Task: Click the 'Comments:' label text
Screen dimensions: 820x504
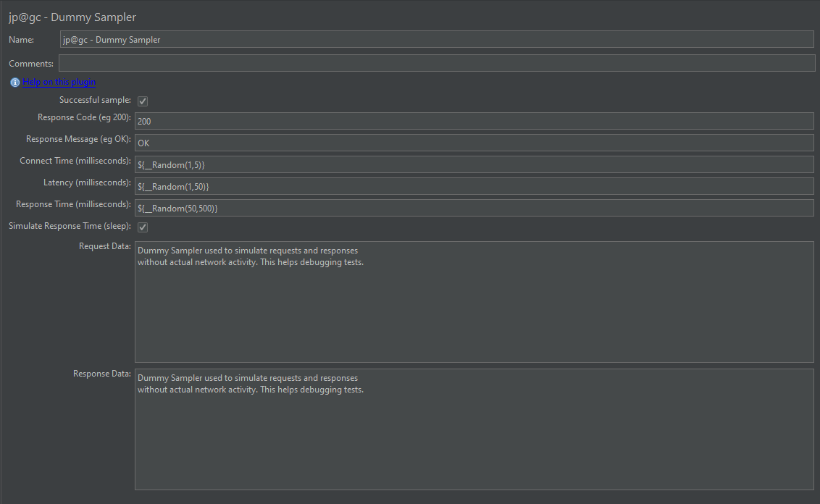Action: point(31,64)
